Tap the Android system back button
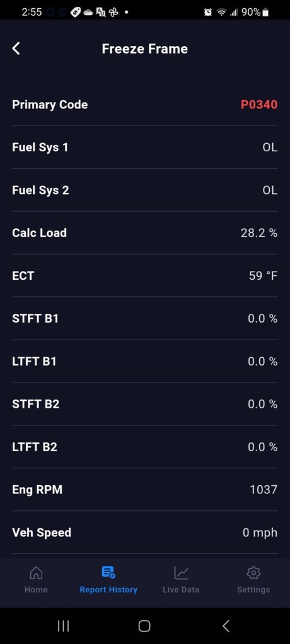The image size is (290, 644). [x=226, y=626]
